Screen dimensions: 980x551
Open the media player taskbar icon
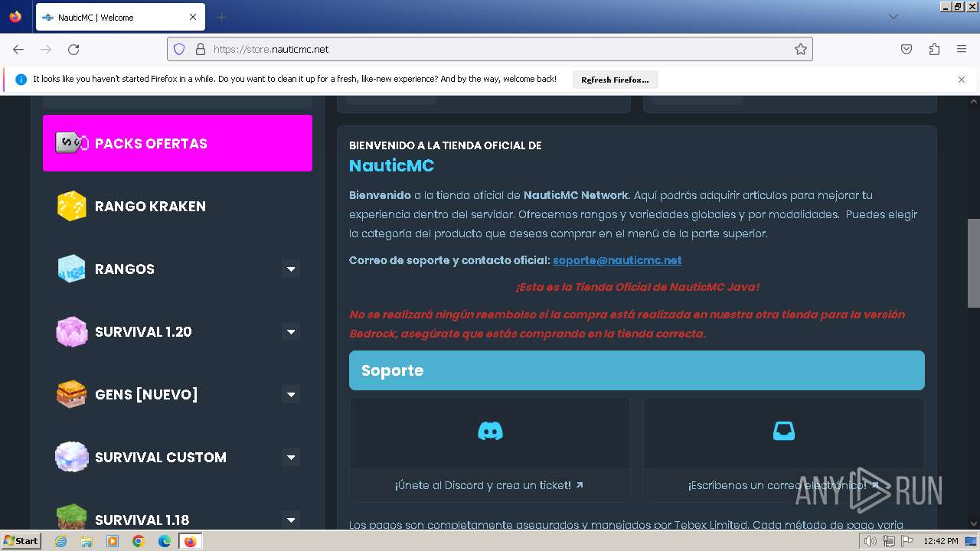(113, 541)
